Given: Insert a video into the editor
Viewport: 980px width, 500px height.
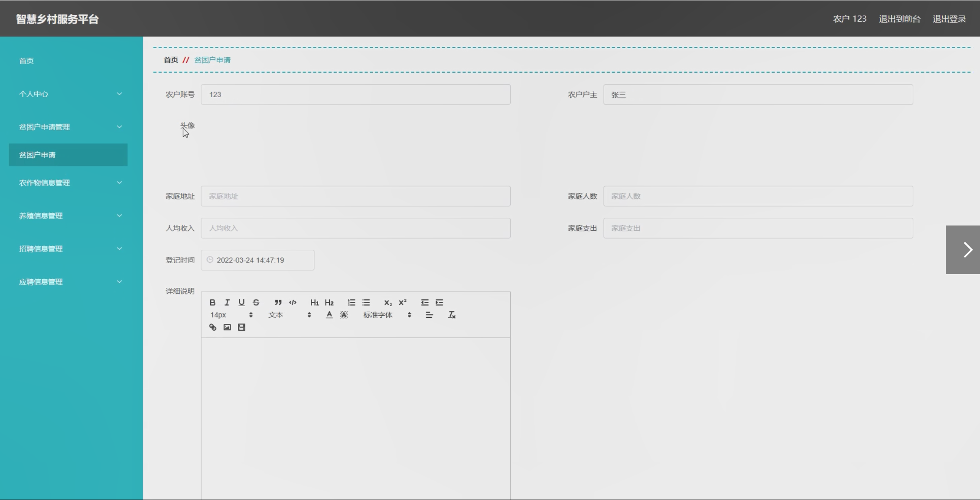Looking at the screenshot, I should click(242, 327).
